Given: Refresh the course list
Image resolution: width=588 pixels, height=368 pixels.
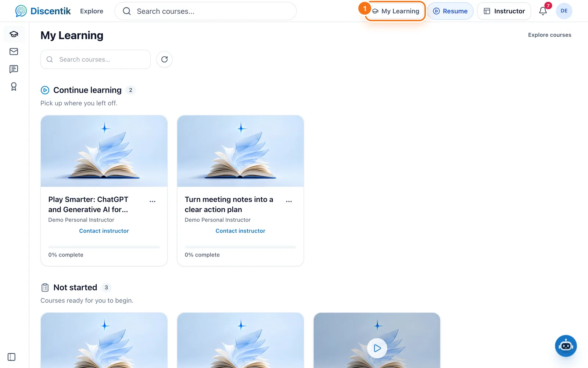Looking at the screenshot, I should click(x=164, y=59).
